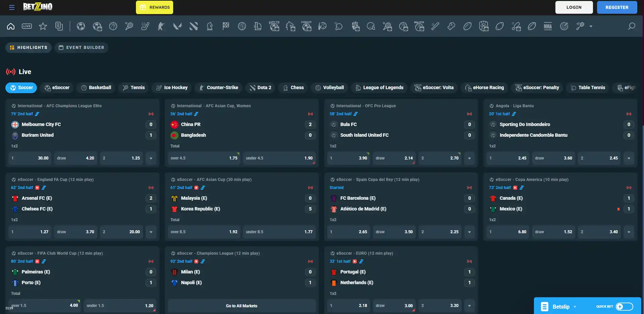Screen dimensions: 644x314
Task: Select the Counter-Strike live filter
Action: pyautogui.click(x=218, y=88)
